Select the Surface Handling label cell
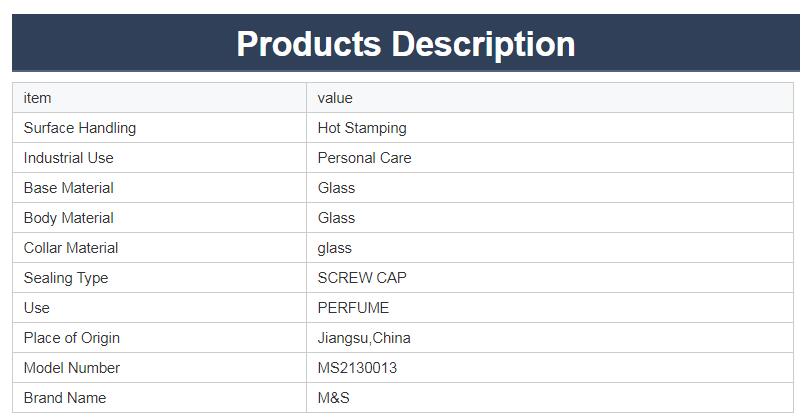This screenshot has width=806, height=420. pyautogui.click(x=80, y=128)
